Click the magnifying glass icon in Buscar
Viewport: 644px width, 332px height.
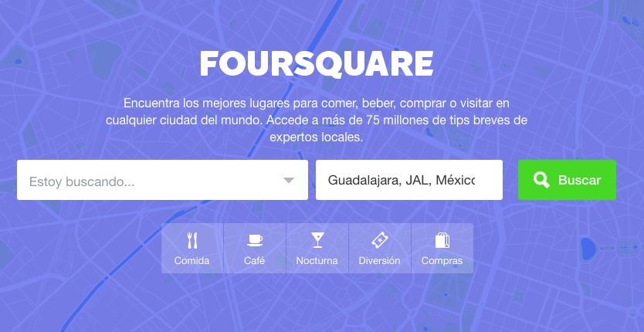click(541, 180)
